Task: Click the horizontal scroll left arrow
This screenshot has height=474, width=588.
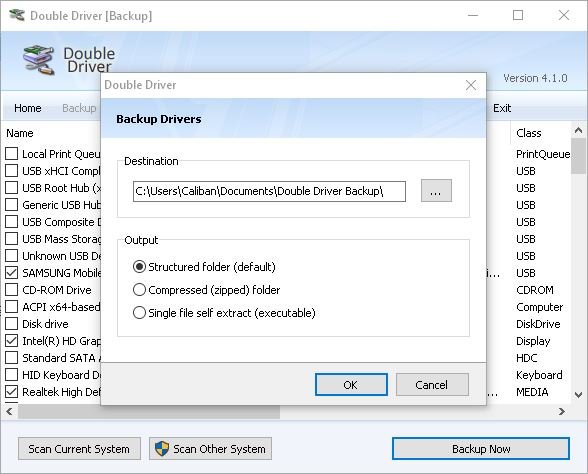Action: [9, 411]
